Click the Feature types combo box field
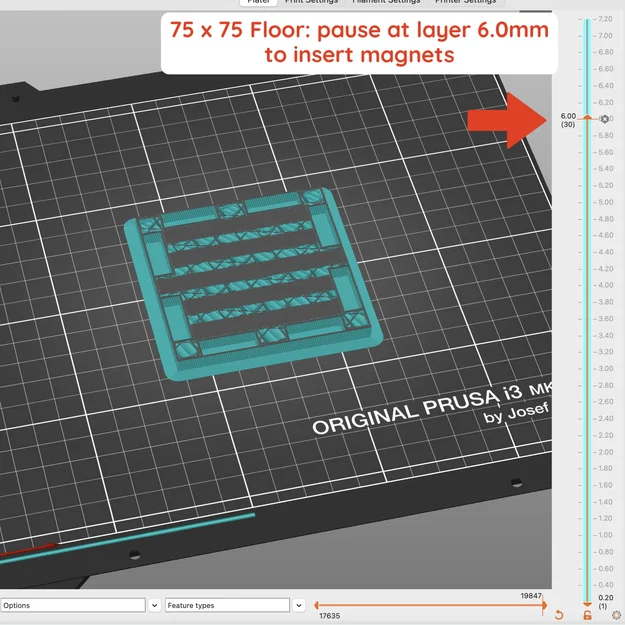The image size is (625, 625). (x=227, y=605)
